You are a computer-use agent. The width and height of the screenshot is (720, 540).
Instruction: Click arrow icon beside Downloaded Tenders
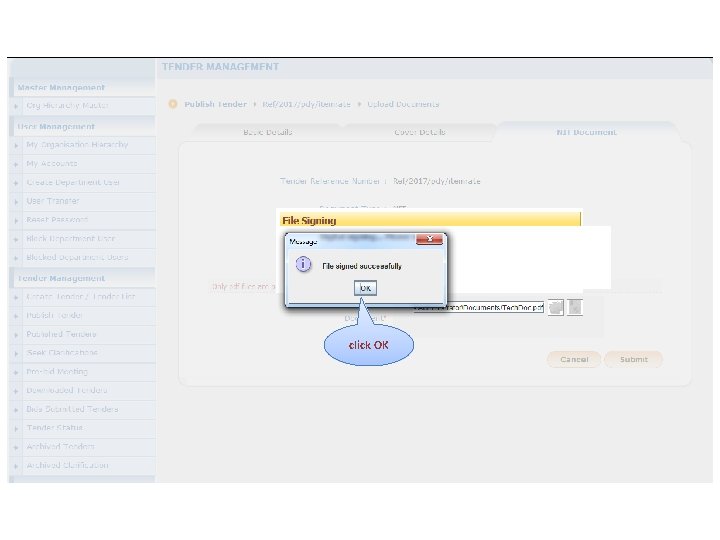point(16,391)
